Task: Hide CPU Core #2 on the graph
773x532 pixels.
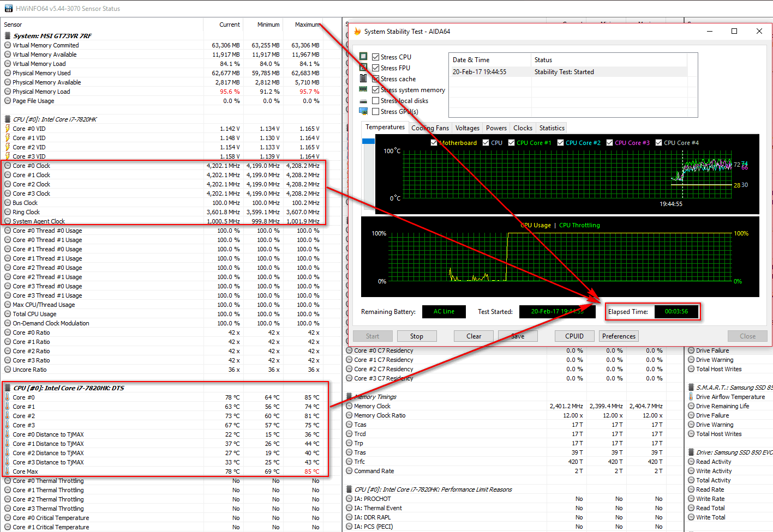Action: coord(560,143)
